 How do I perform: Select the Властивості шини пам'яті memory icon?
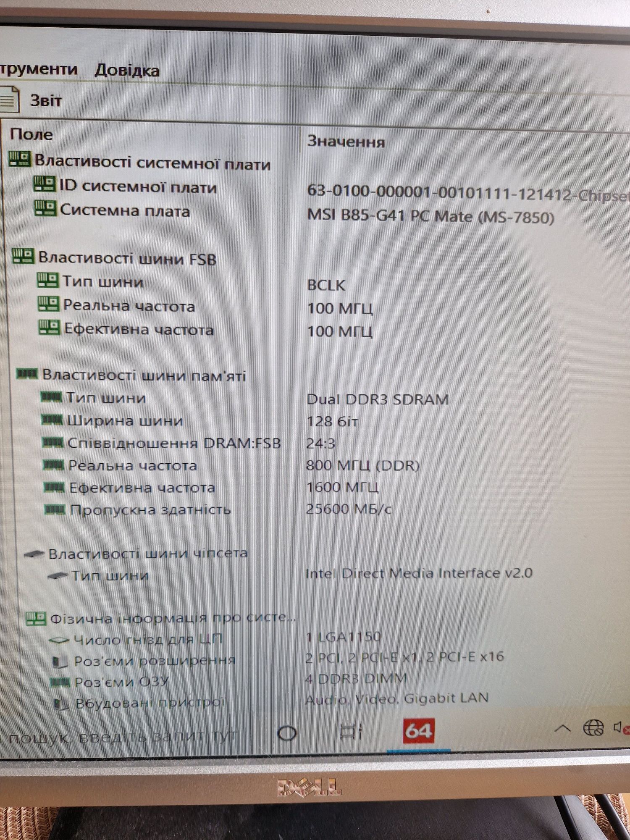pyautogui.click(x=27, y=373)
